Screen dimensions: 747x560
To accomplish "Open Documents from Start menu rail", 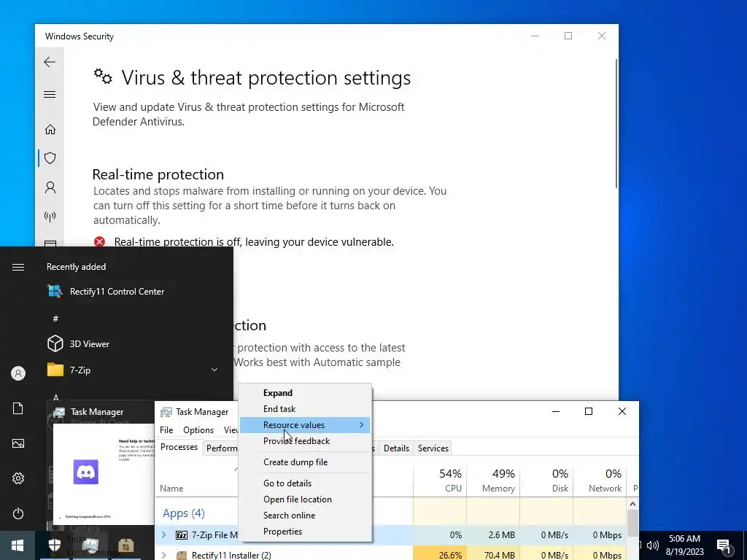I will pos(18,408).
